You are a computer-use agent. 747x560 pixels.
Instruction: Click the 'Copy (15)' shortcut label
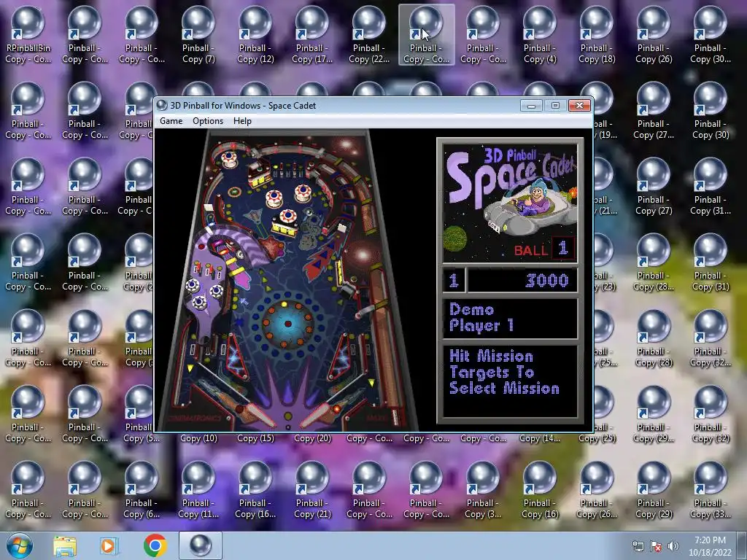tap(255, 438)
